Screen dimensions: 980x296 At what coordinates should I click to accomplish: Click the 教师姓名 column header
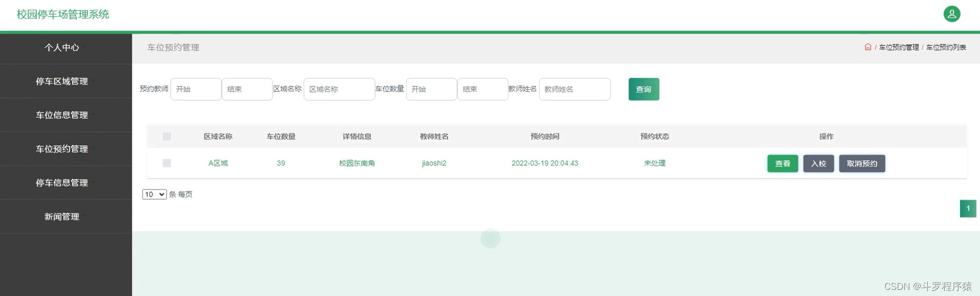434,136
